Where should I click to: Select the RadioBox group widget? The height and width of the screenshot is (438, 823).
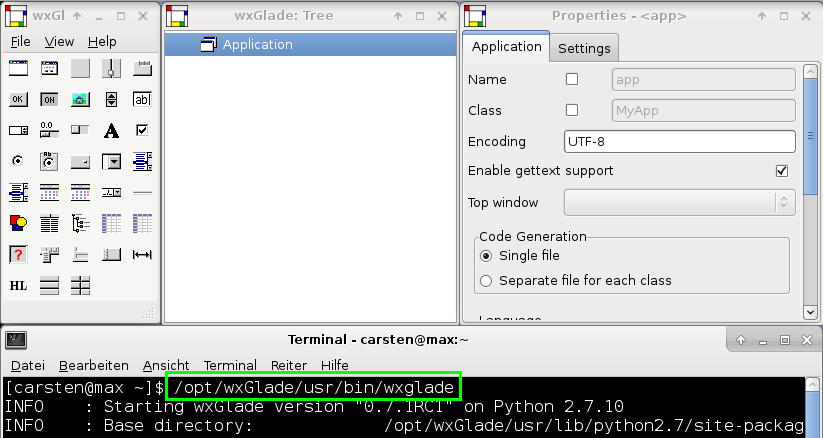tap(49, 161)
